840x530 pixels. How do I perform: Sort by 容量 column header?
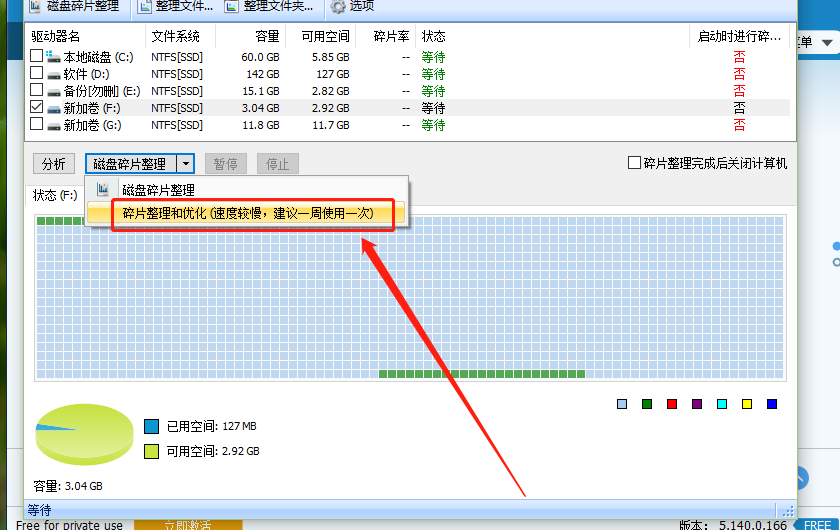250,36
